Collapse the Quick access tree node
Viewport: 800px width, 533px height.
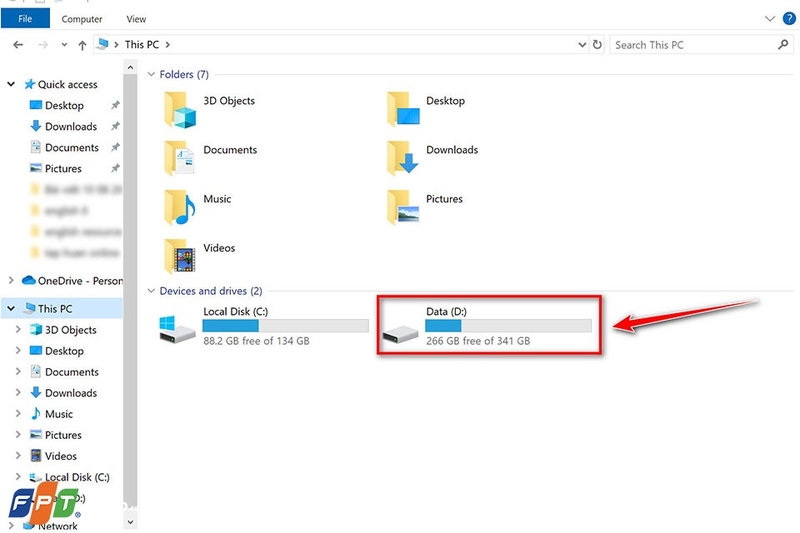11,84
